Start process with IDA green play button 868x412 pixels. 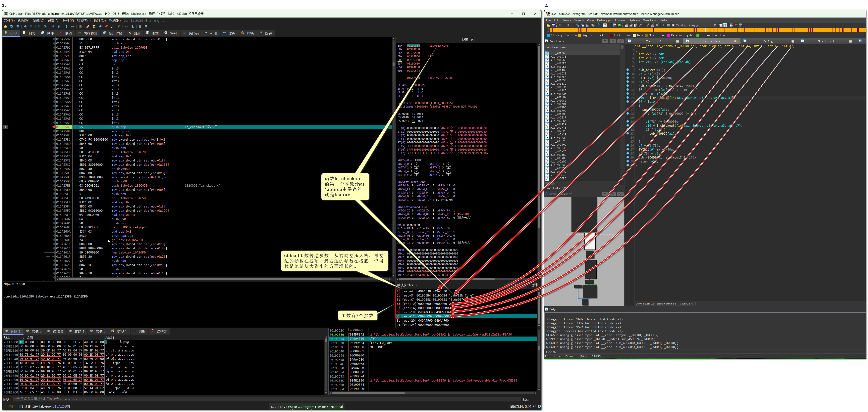coord(664,25)
